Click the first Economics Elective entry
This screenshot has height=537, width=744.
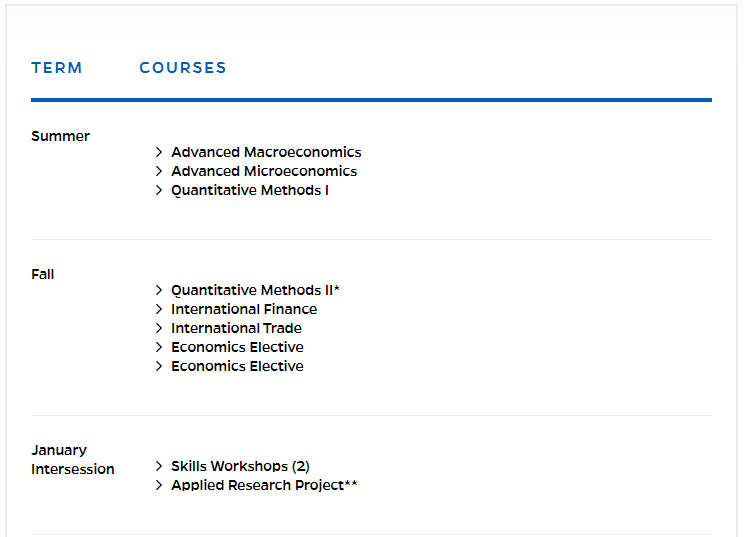(237, 347)
